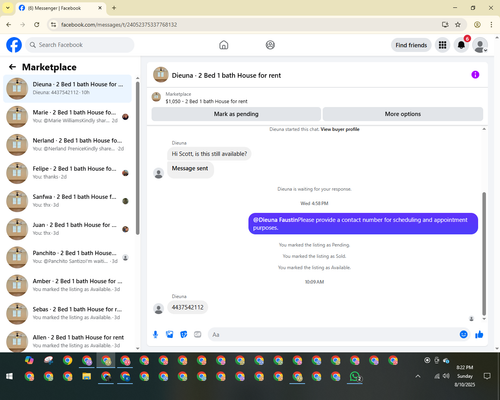Open the volume control in tray

pyautogui.click(x=446, y=376)
